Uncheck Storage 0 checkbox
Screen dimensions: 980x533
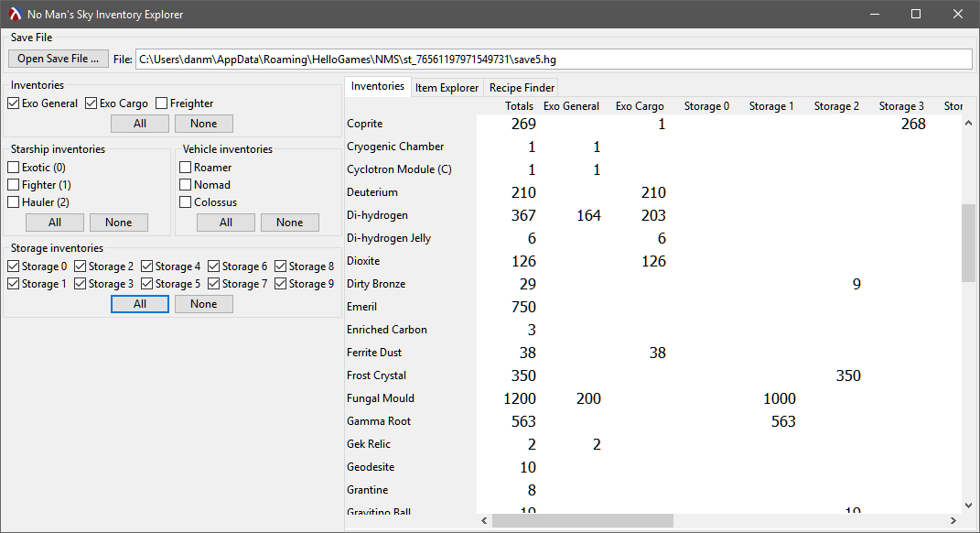(13, 266)
